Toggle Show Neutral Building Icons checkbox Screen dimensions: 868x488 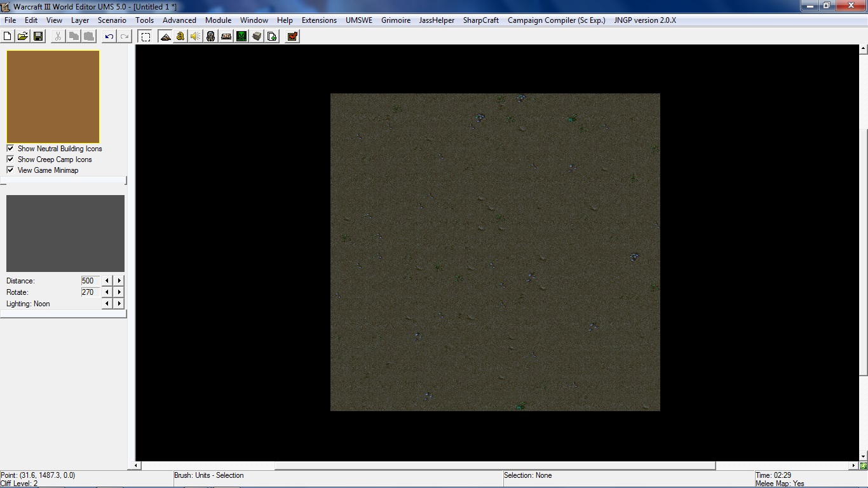click(10, 149)
